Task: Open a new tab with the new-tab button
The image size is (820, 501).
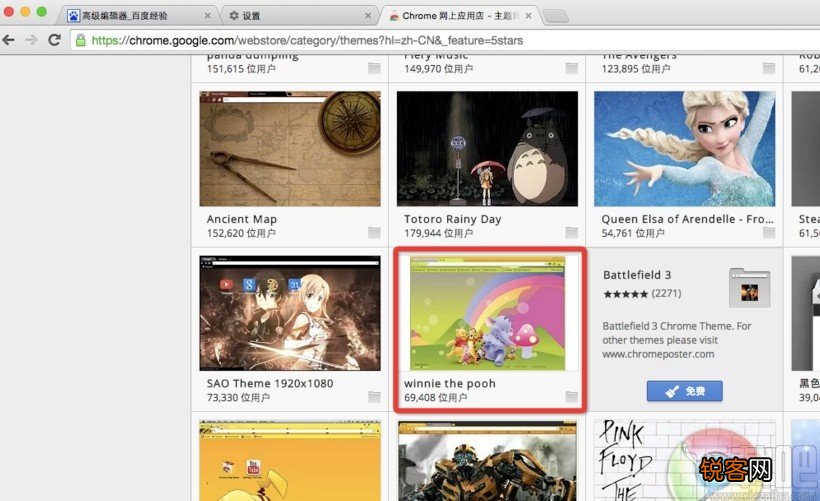Action: pos(555,16)
